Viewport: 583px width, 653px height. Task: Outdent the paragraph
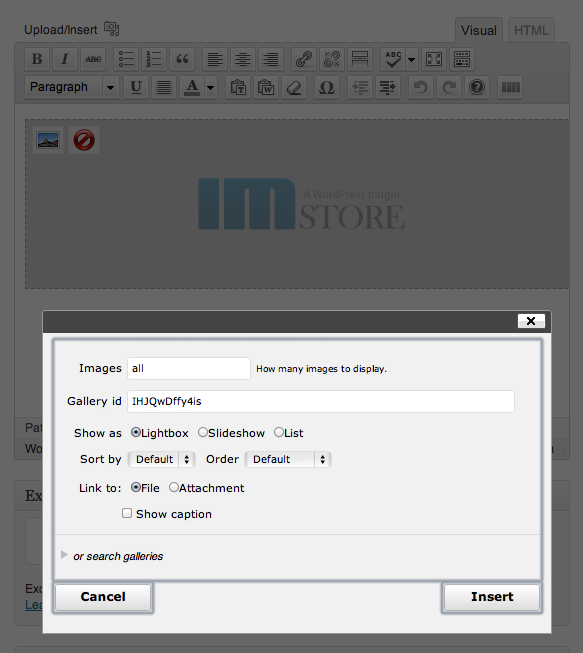(360, 87)
